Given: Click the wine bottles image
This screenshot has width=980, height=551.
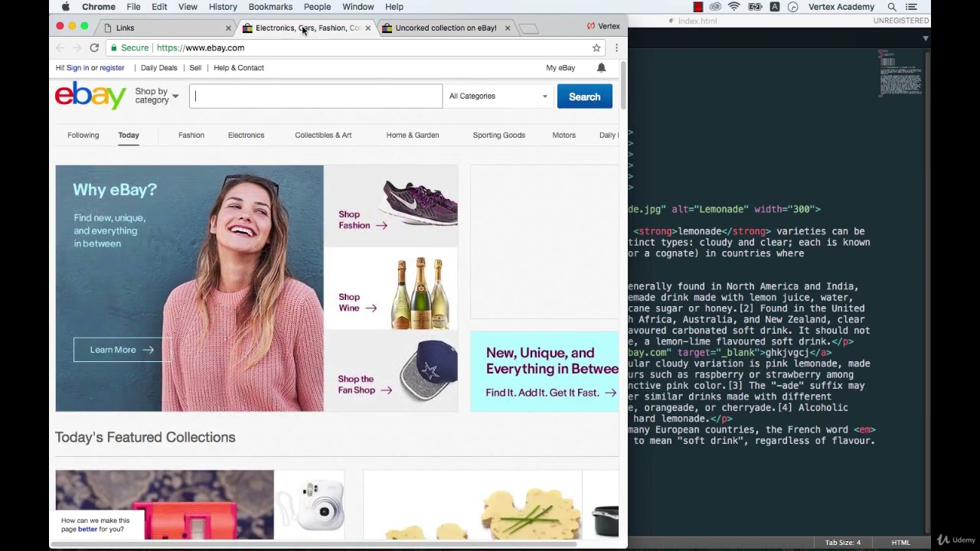Looking at the screenshot, I should pyautogui.click(x=420, y=293).
